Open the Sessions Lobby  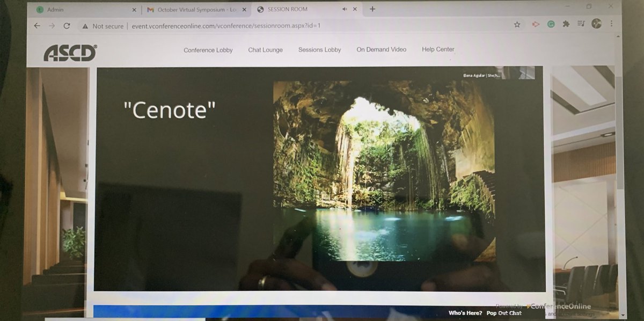tap(319, 49)
